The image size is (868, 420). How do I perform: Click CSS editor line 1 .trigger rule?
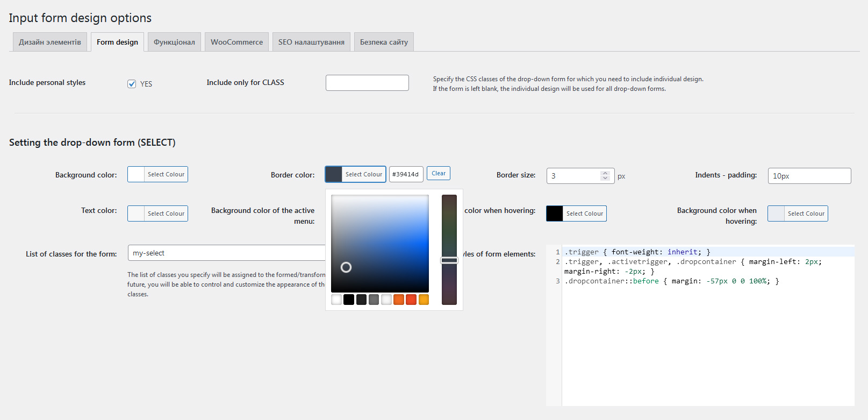[x=637, y=252]
